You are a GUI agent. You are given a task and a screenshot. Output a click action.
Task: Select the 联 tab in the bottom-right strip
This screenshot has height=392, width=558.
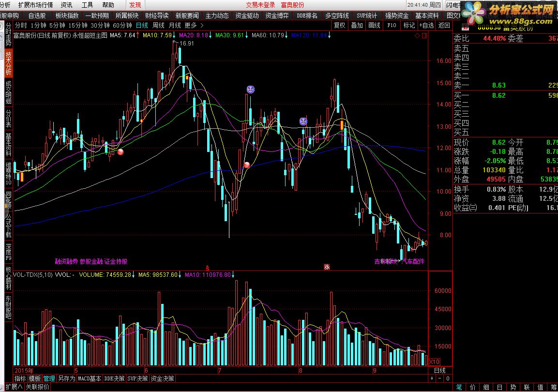[527, 387]
